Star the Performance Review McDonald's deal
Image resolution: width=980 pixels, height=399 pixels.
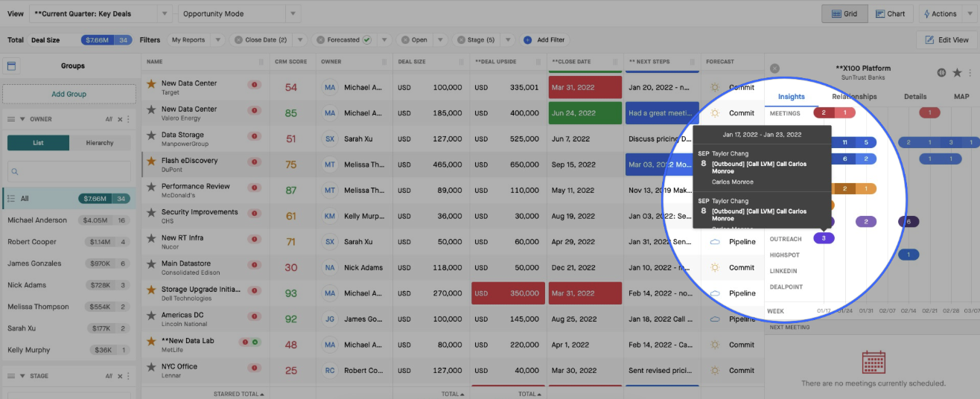pyautogui.click(x=151, y=188)
